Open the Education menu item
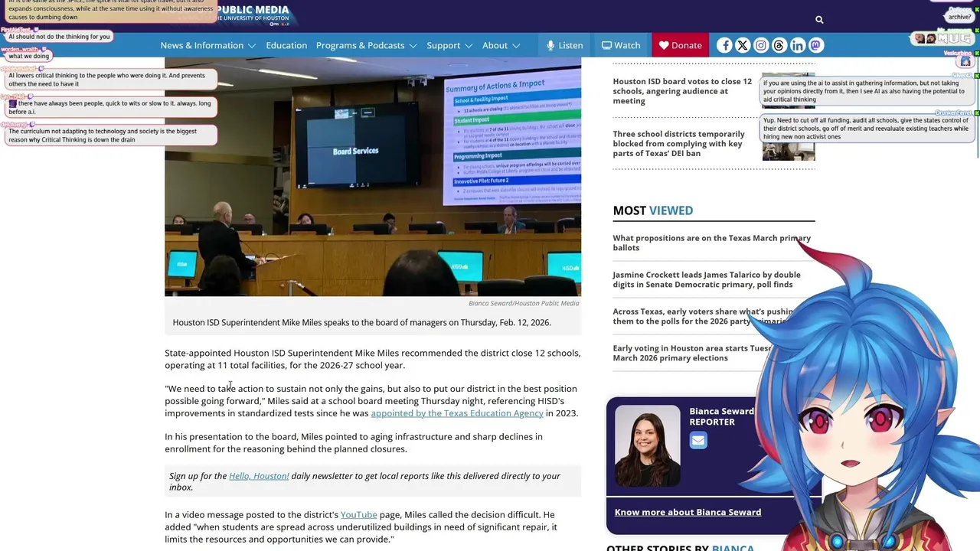 click(x=286, y=45)
